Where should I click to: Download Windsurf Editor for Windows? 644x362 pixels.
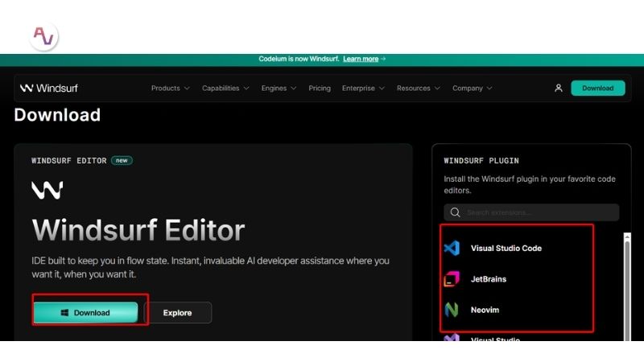[86, 313]
